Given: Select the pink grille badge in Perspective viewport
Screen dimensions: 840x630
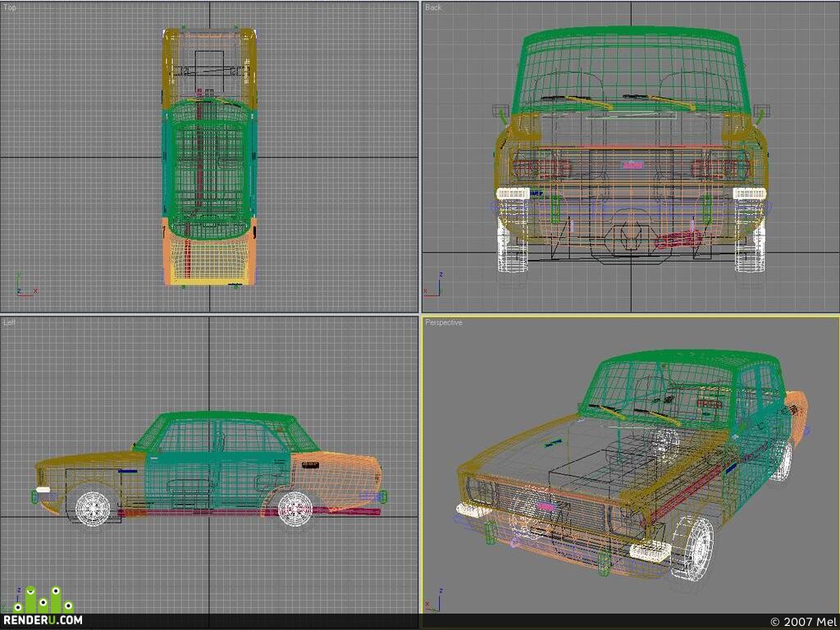Looking at the screenshot, I should point(546,506).
